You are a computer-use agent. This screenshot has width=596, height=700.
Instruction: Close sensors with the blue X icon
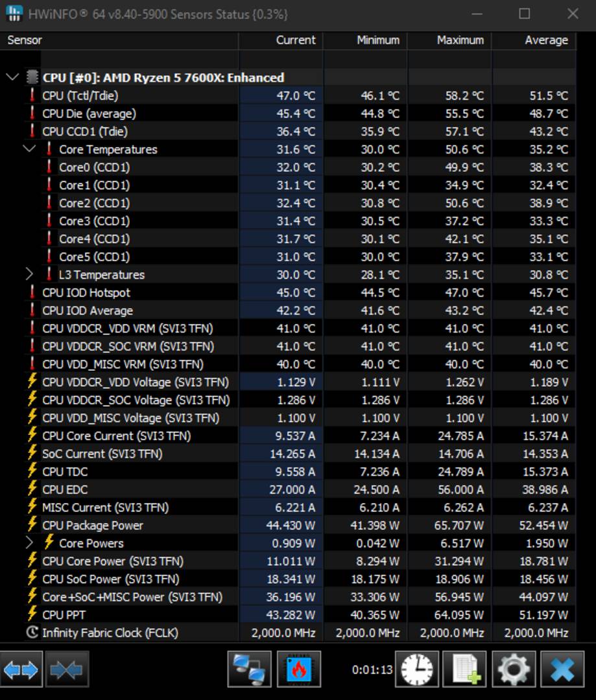pyautogui.click(x=562, y=669)
